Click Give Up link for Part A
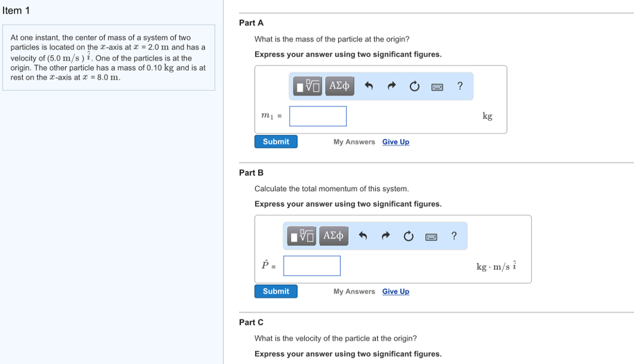 click(396, 142)
